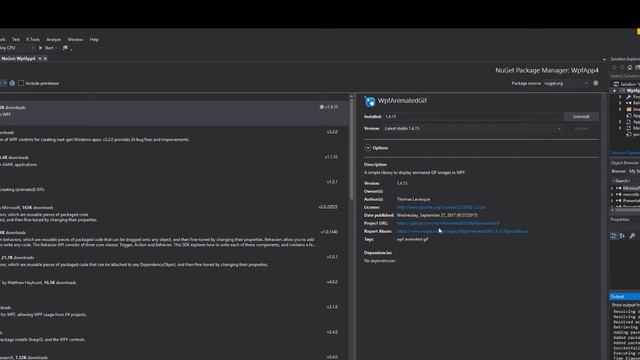Open the Report Abuse link
The width and height of the screenshot is (640, 360).
point(462,231)
